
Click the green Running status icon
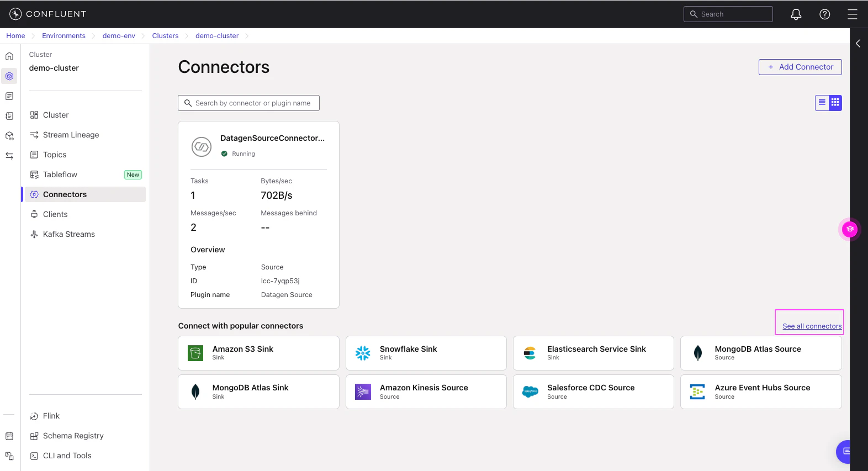click(x=224, y=154)
